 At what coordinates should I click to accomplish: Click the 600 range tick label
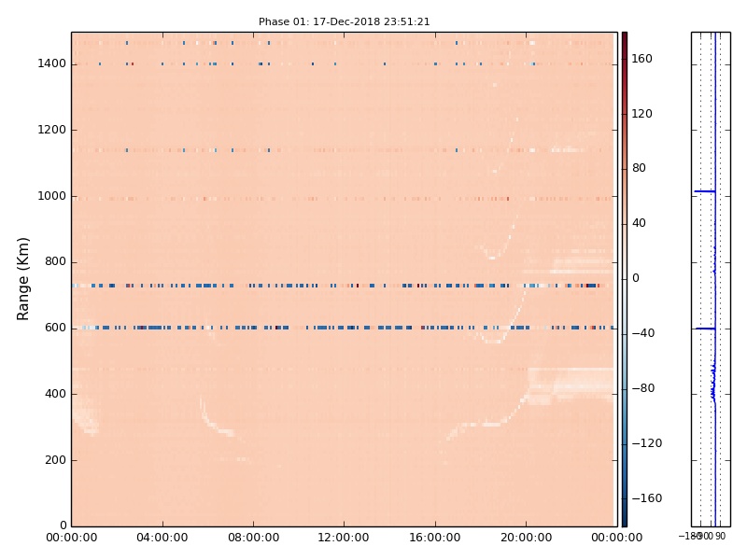(x=55, y=328)
